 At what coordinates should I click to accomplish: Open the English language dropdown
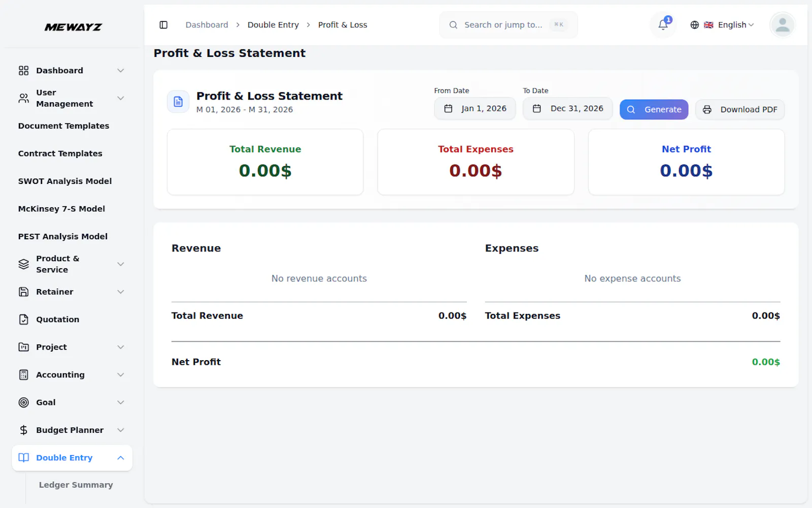pyautogui.click(x=722, y=25)
